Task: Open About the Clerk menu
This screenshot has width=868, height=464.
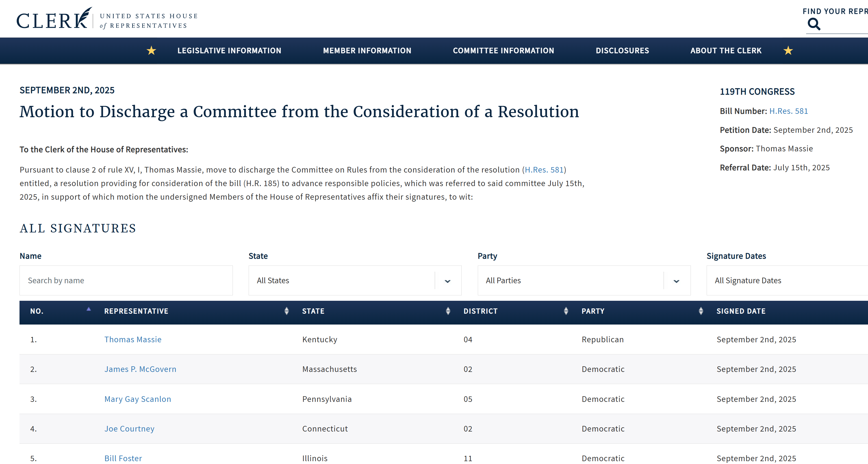Action: [x=726, y=51]
